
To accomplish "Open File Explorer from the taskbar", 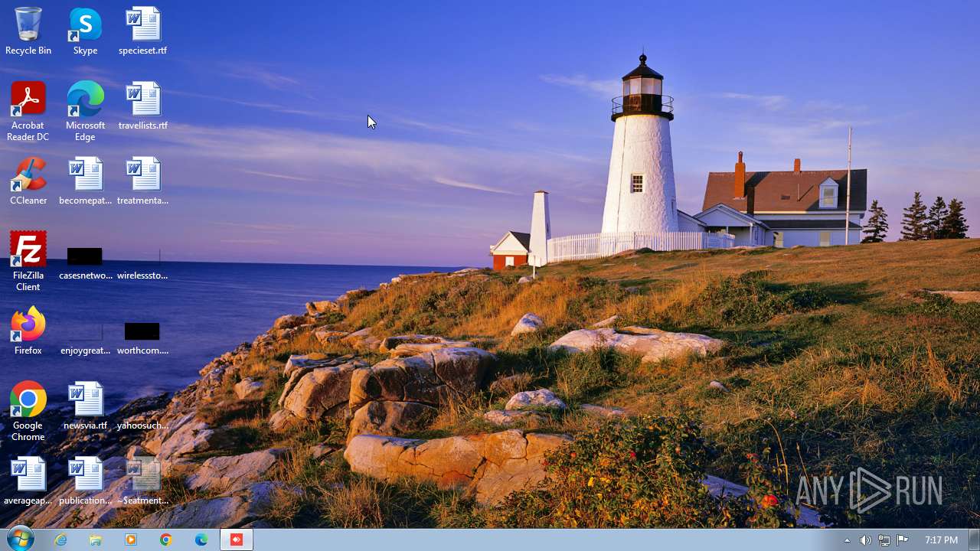I will [x=96, y=540].
